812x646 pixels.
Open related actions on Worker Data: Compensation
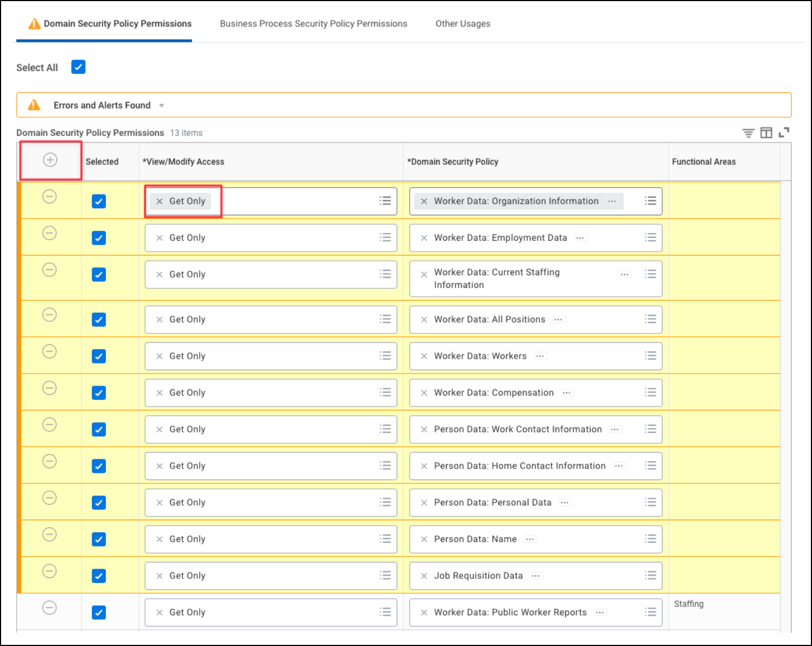[566, 392]
